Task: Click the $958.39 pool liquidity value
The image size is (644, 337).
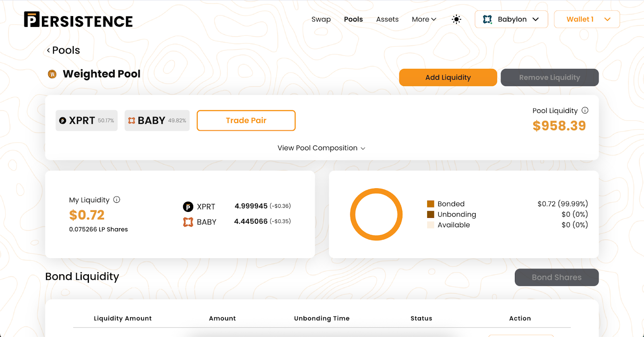Action: coord(559,126)
